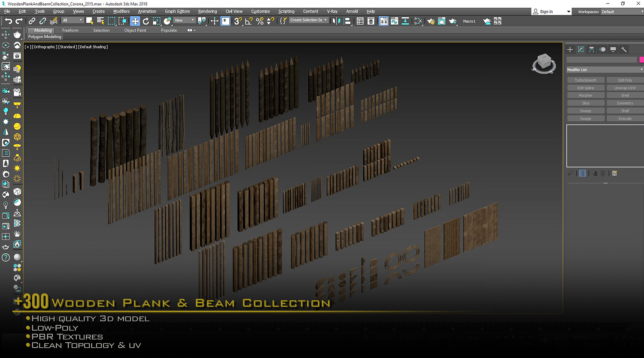
Task: Open the File menu
Action: coord(7,12)
